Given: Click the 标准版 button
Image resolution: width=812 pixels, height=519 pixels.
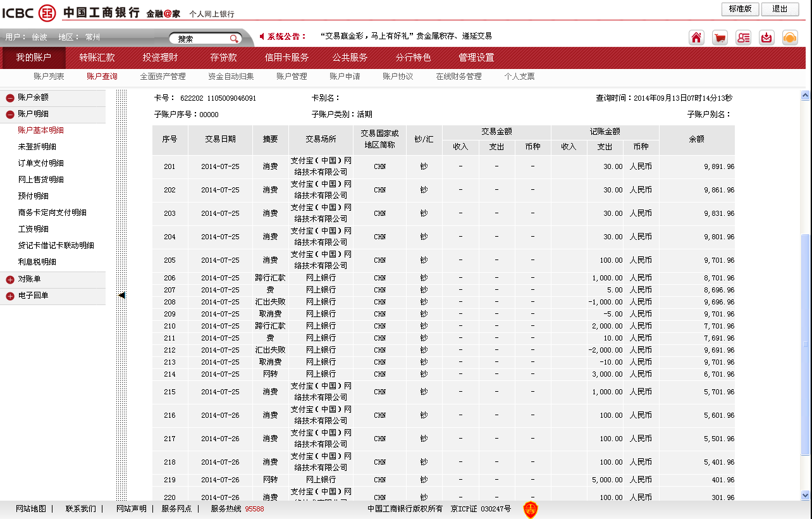Looking at the screenshot, I should point(740,9).
